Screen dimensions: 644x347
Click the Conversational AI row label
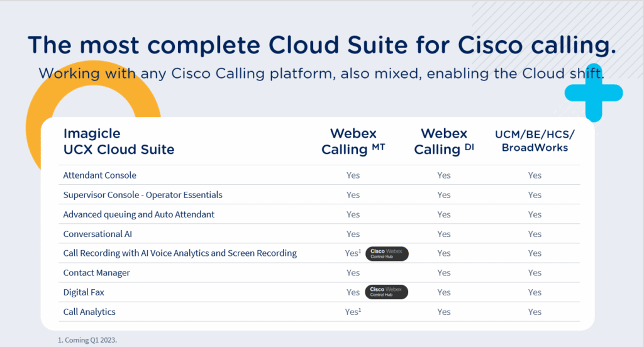(x=98, y=234)
